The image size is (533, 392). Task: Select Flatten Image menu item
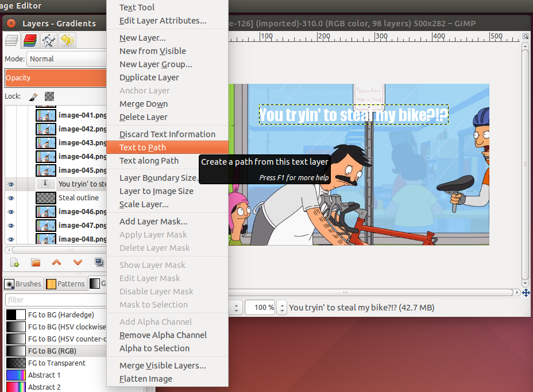pos(167,379)
